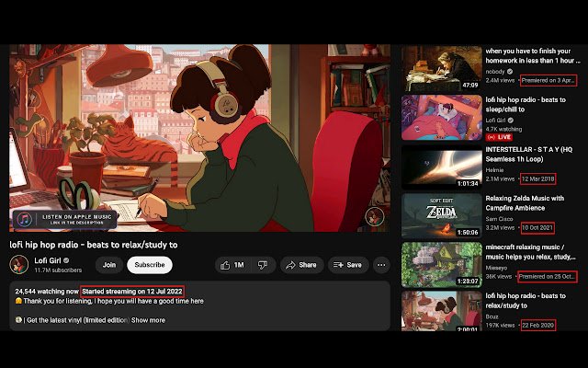Open 'when you have to finish your homework' title

coord(533,55)
